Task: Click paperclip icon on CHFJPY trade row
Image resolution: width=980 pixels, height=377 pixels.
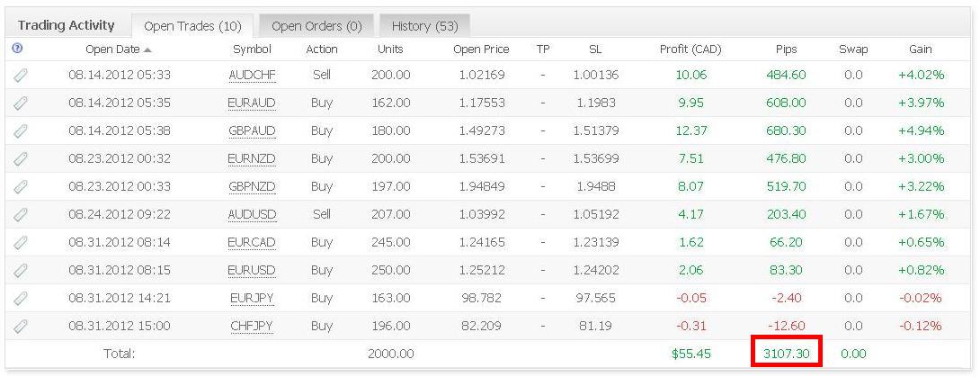Action: [21, 326]
